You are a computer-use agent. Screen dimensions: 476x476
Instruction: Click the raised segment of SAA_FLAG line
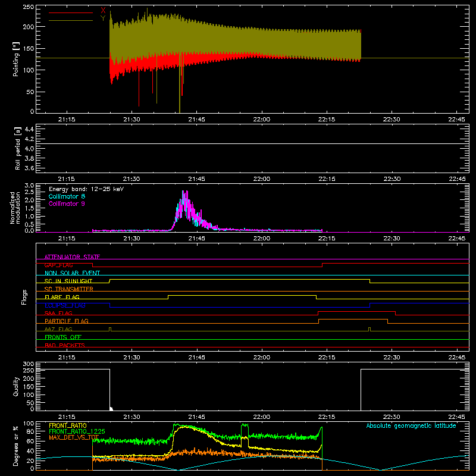(356, 311)
